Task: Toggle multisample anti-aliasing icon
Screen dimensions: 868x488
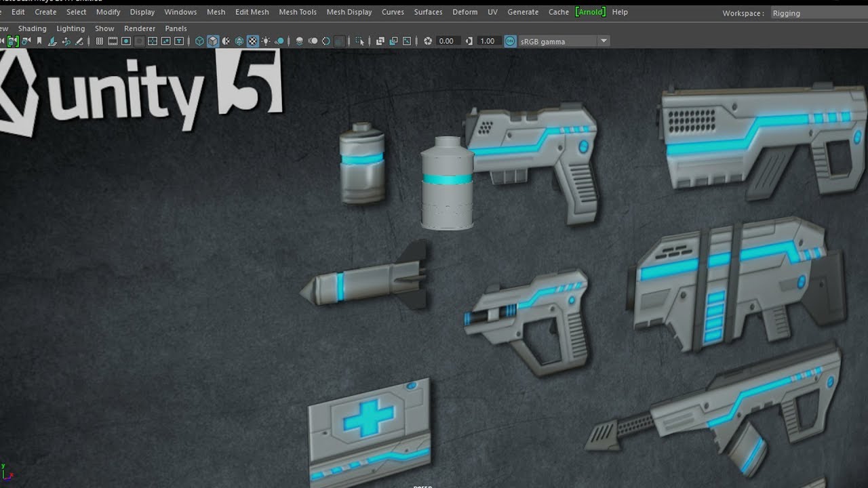Action: 325,41
